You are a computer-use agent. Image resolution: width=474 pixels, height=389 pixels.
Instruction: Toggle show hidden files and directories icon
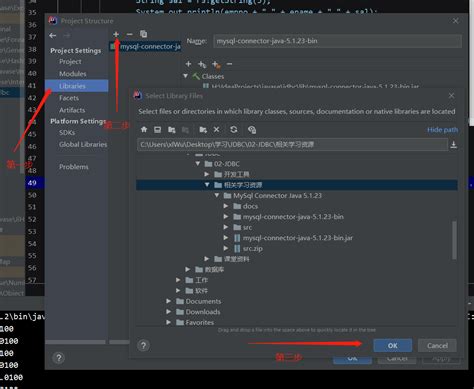(x=252, y=130)
